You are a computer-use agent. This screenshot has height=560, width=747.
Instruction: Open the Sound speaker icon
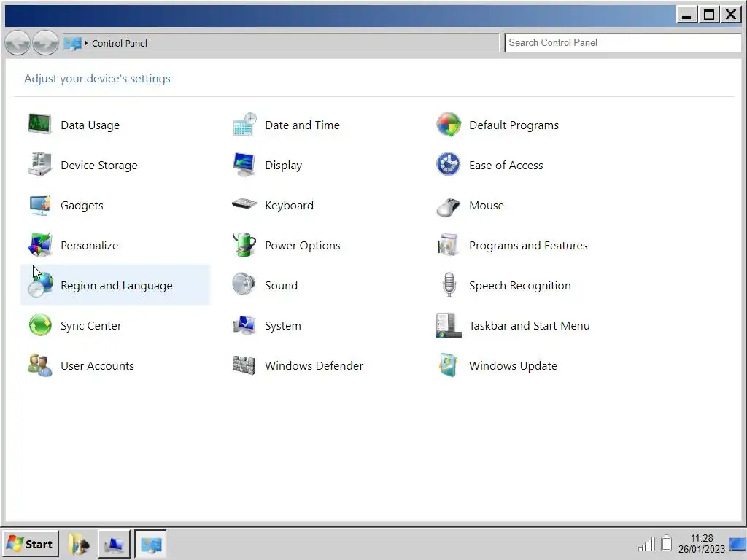244,285
